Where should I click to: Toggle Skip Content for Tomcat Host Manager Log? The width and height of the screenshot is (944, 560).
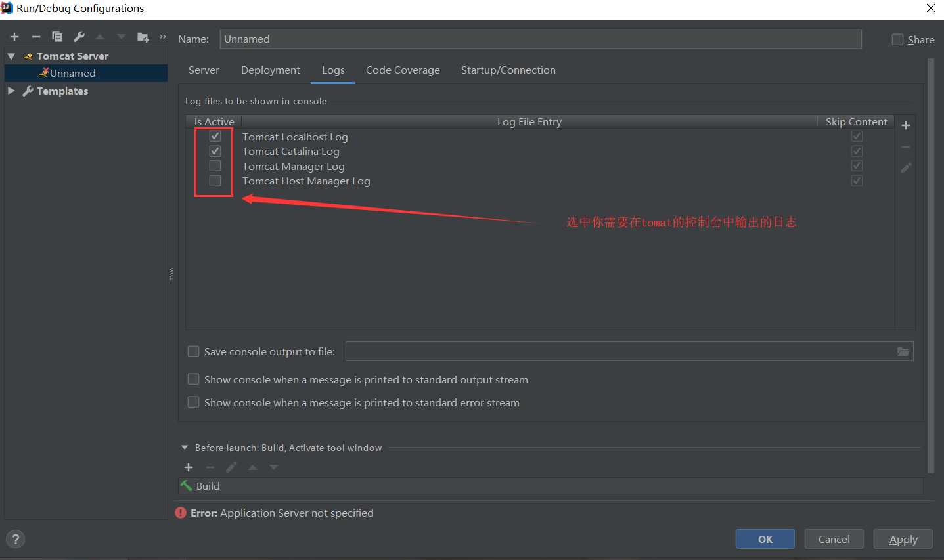[x=857, y=181]
